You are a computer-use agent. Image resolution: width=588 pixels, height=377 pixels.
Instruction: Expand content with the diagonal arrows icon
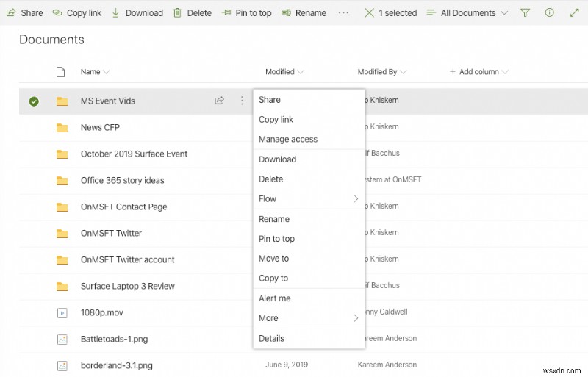click(x=574, y=12)
